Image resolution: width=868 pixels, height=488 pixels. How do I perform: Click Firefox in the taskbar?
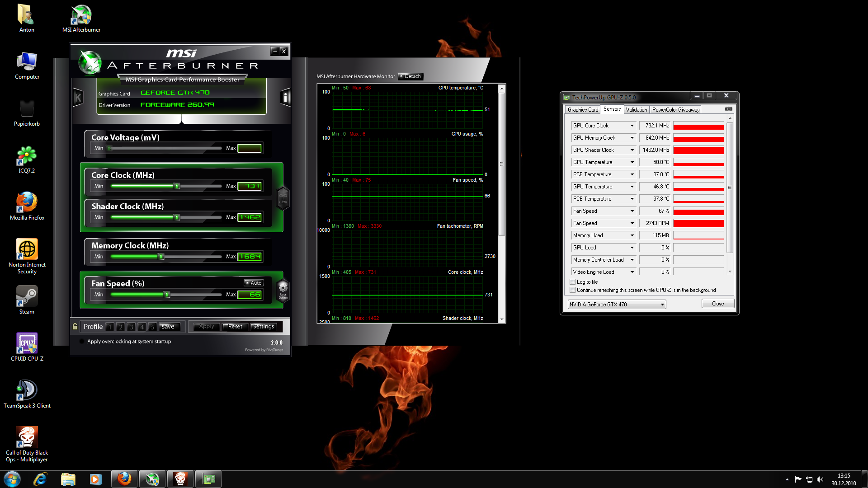coord(124,479)
